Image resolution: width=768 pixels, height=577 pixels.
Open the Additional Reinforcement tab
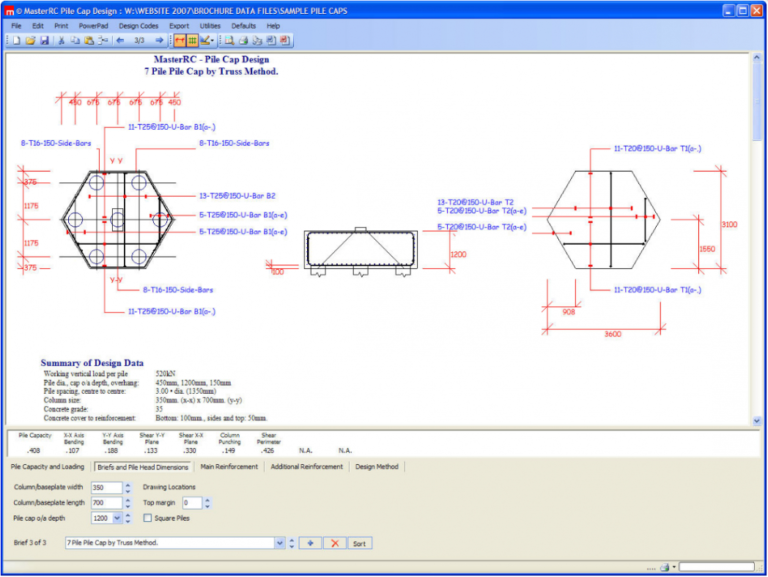307,467
